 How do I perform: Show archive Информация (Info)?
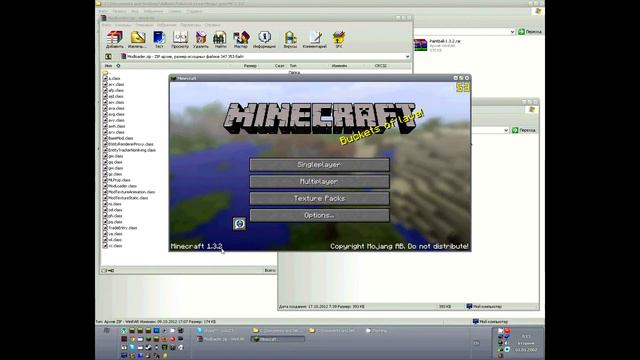point(264,40)
